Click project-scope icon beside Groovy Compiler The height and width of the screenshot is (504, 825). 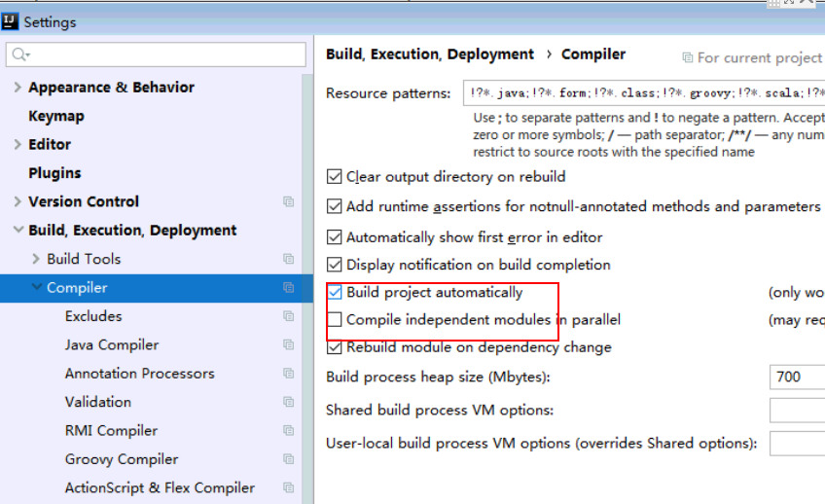(x=288, y=459)
